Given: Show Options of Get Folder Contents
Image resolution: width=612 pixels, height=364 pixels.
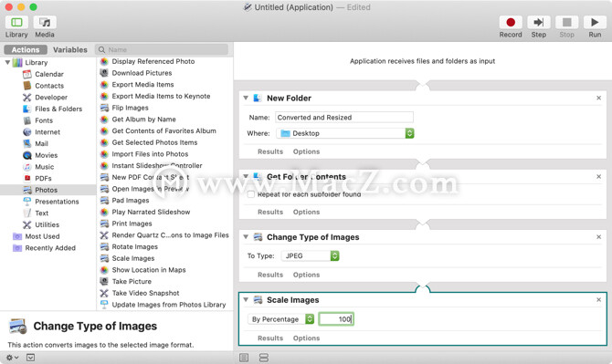Looking at the screenshot, I should click(x=306, y=212).
